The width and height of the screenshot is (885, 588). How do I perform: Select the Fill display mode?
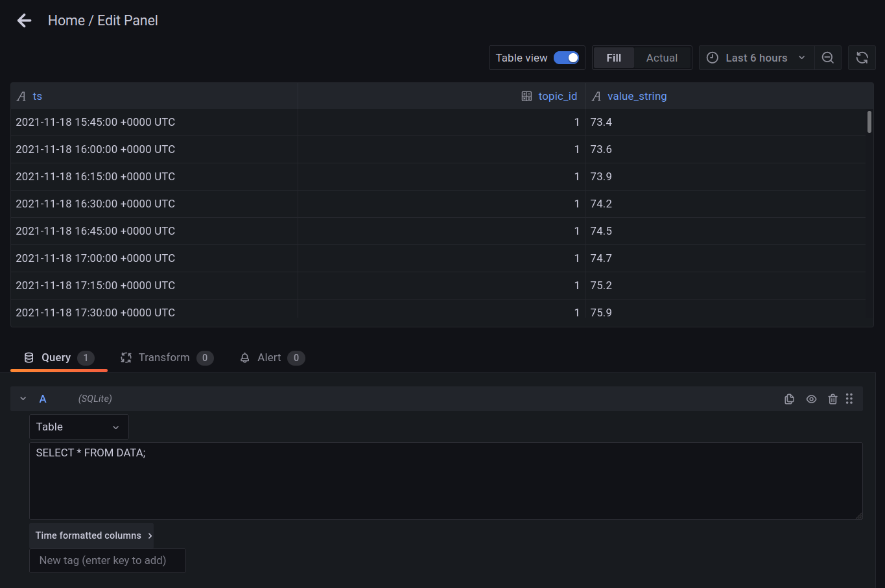(x=613, y=58)
